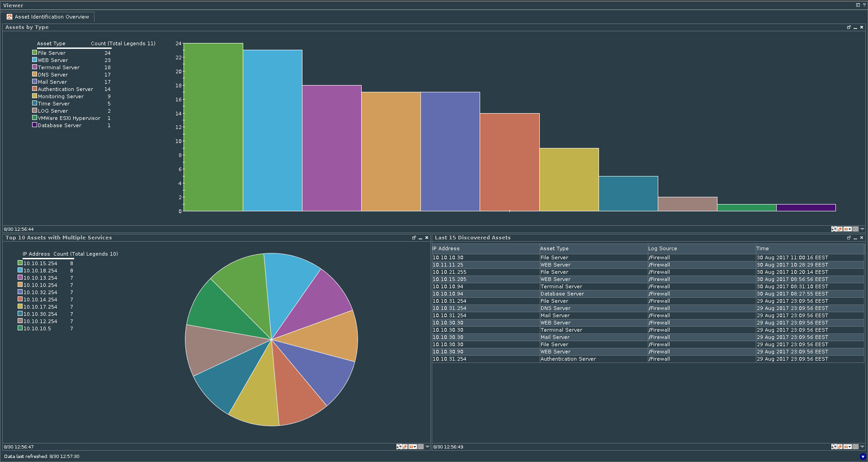Detach the Assets by Type panel window
The image size is (868, 462).
click(849, 28)
